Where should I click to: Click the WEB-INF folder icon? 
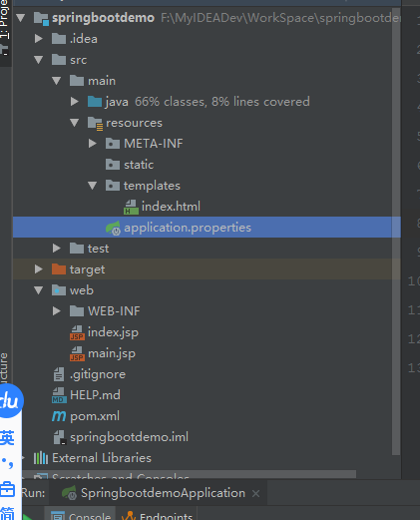(77, 311)
